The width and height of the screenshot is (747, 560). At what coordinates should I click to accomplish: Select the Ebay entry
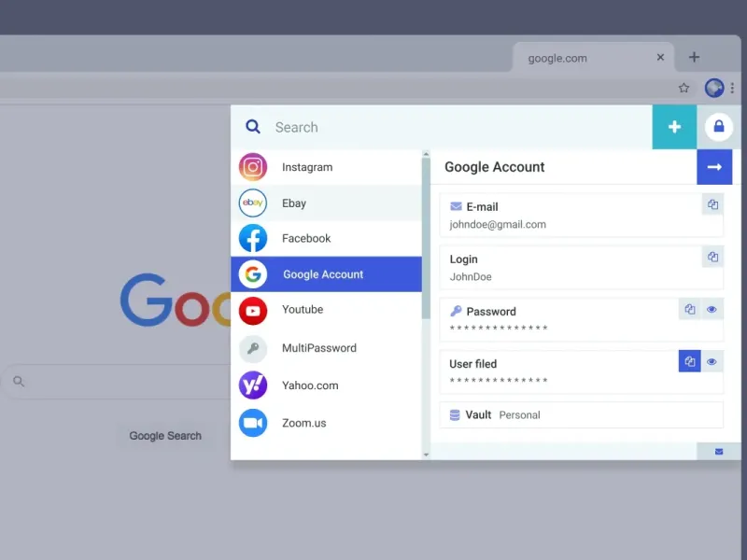point(326,203)
